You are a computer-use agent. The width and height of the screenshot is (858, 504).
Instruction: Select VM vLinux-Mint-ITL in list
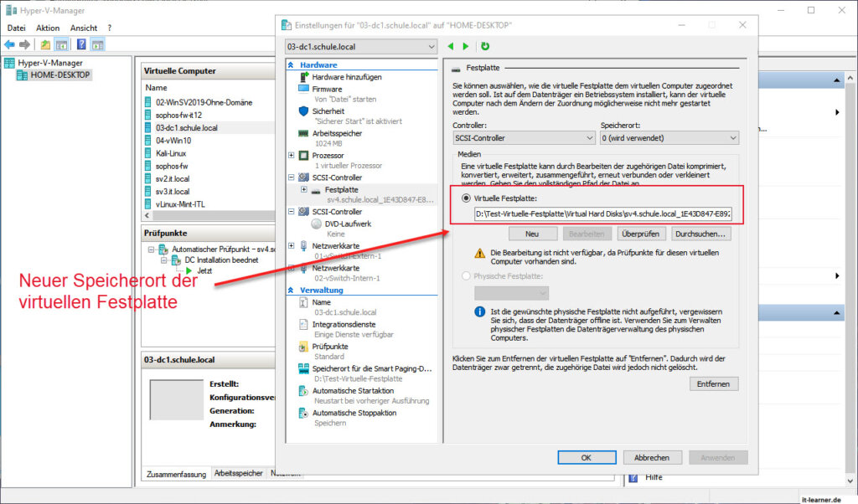[x=180, y=204]
